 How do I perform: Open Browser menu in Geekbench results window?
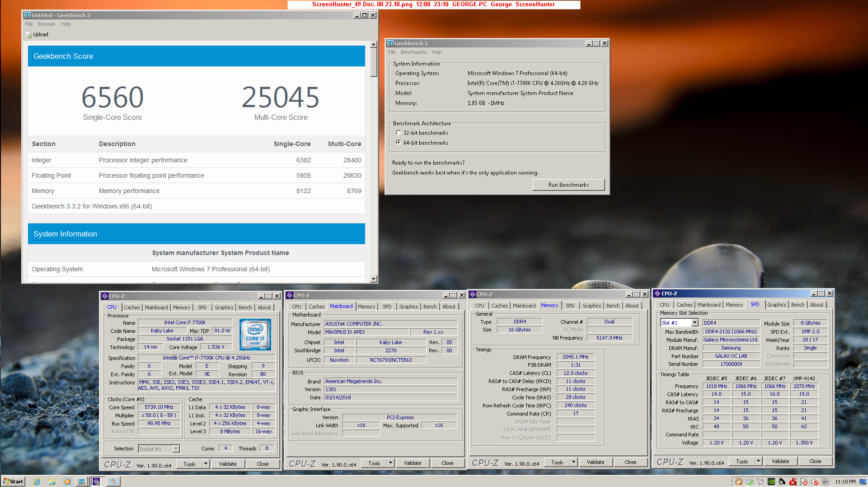47,24
